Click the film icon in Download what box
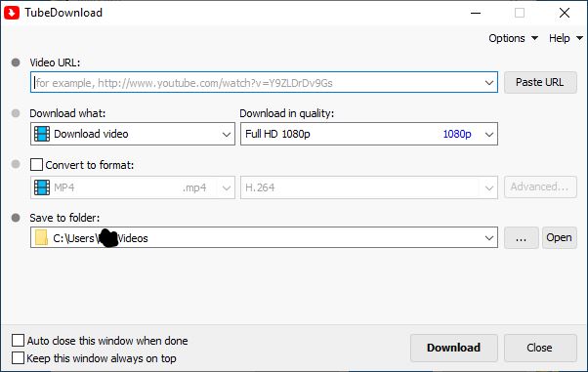Screen dimensions: 588x372 pos(42,134)
